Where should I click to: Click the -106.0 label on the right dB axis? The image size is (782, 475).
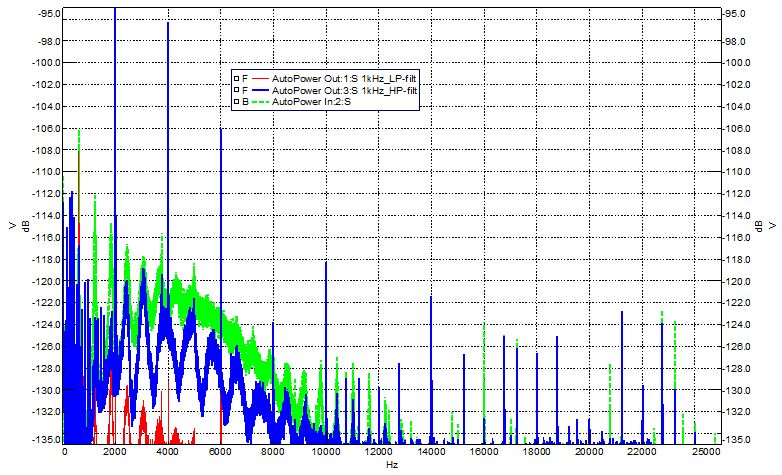737,129
